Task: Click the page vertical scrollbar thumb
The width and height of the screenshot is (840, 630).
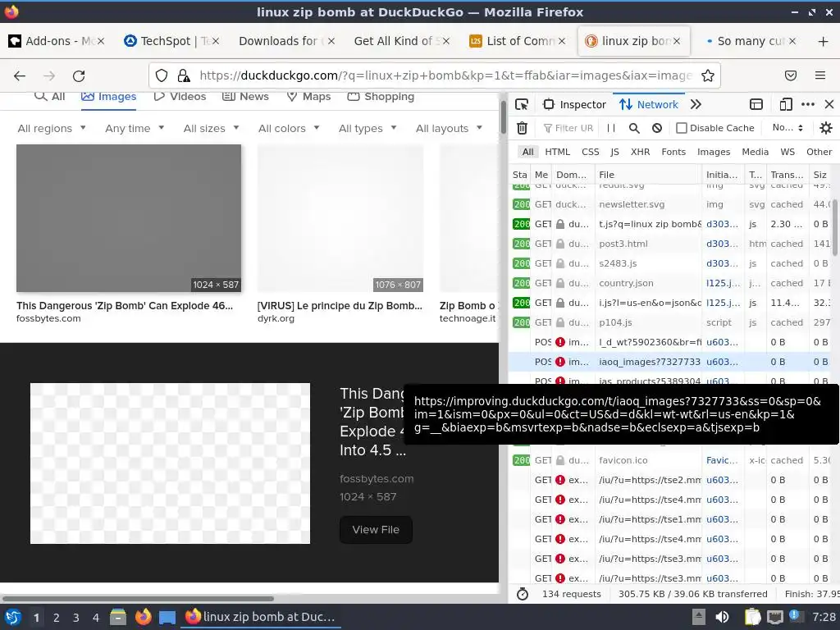Action: click(503, 116)
